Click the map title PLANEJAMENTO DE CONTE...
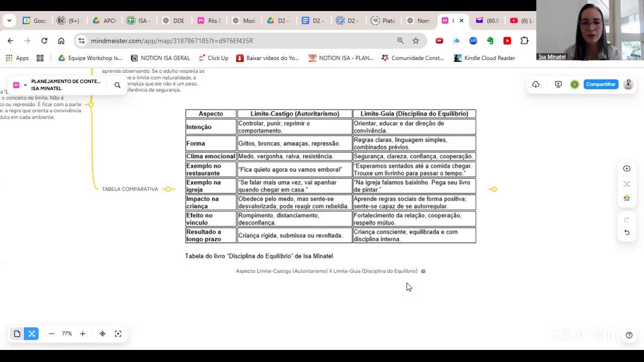This screenshot has height=362, width=644. point(66,81)
